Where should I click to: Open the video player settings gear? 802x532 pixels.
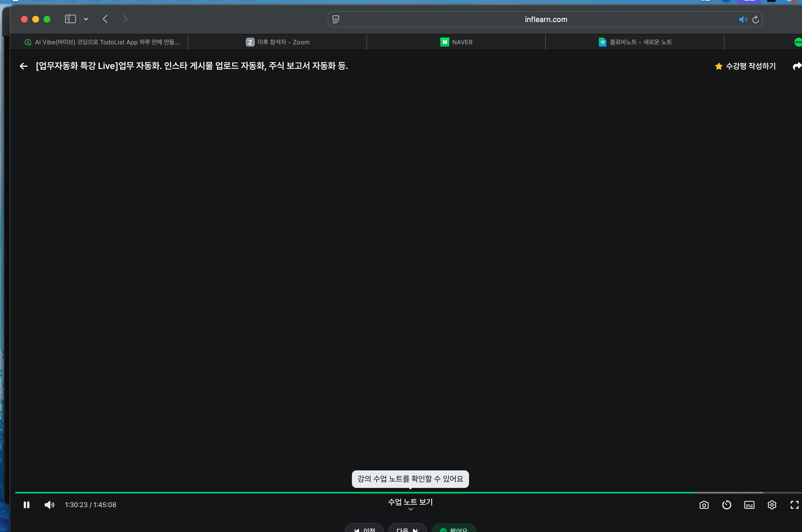point(772,505)
